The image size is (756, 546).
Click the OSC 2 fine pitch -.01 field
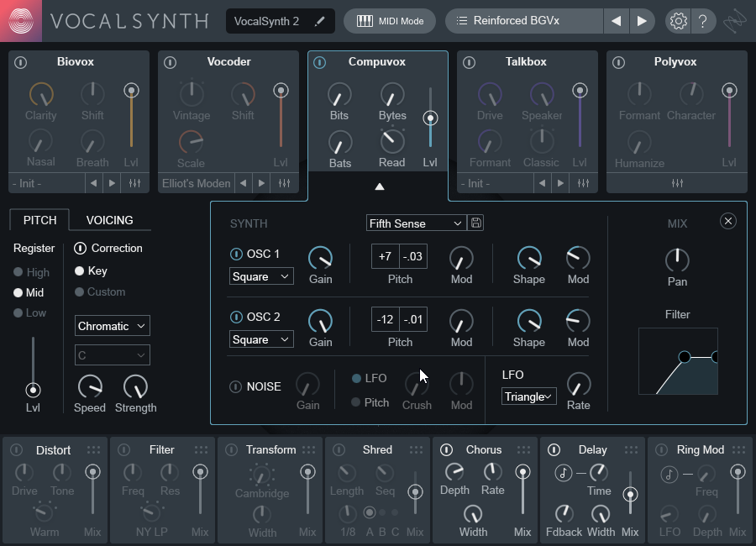(413, 319)
